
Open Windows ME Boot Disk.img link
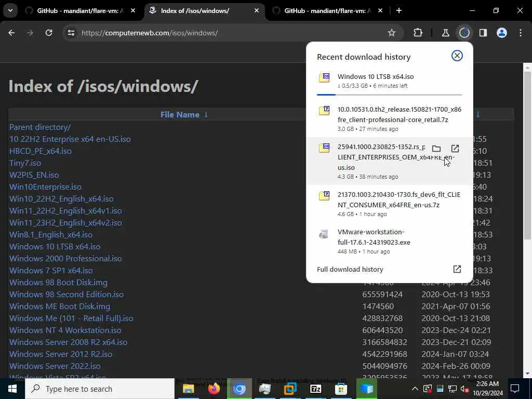[x=60, y=307]
